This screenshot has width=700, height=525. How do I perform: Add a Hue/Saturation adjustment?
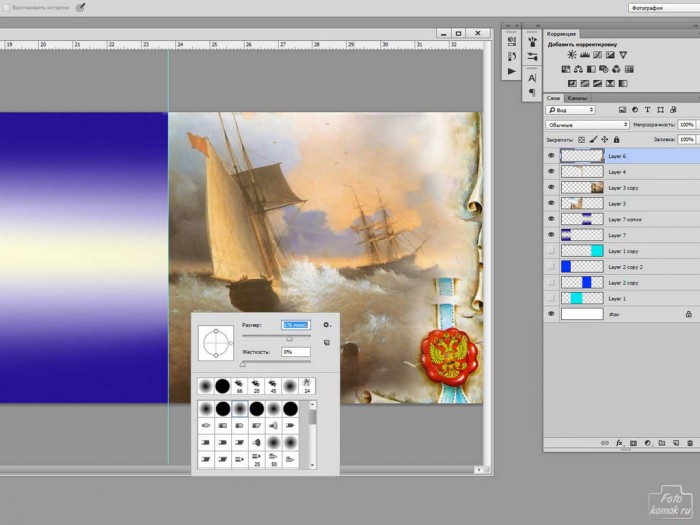pyautogui.click(x=566, y=69)
